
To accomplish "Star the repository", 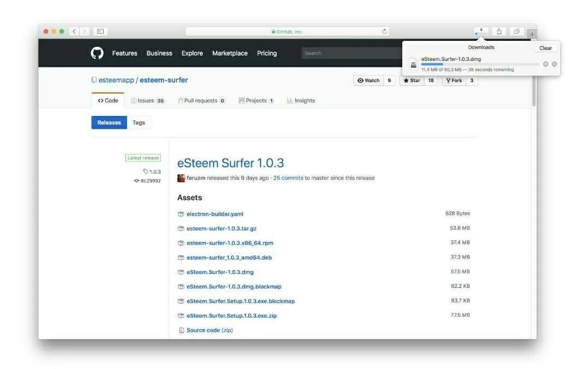I will (412, 81).
